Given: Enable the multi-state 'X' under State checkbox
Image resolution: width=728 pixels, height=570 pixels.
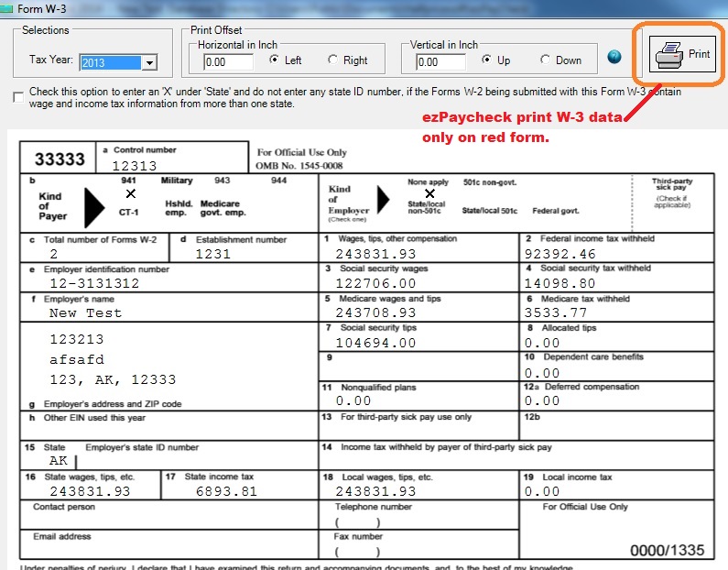Looking at the screenshot, I should tap(19, 97).
